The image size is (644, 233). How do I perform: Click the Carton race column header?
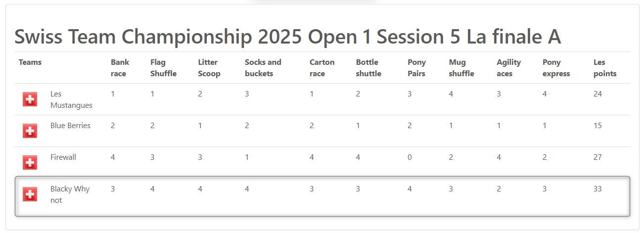point(322,68)
